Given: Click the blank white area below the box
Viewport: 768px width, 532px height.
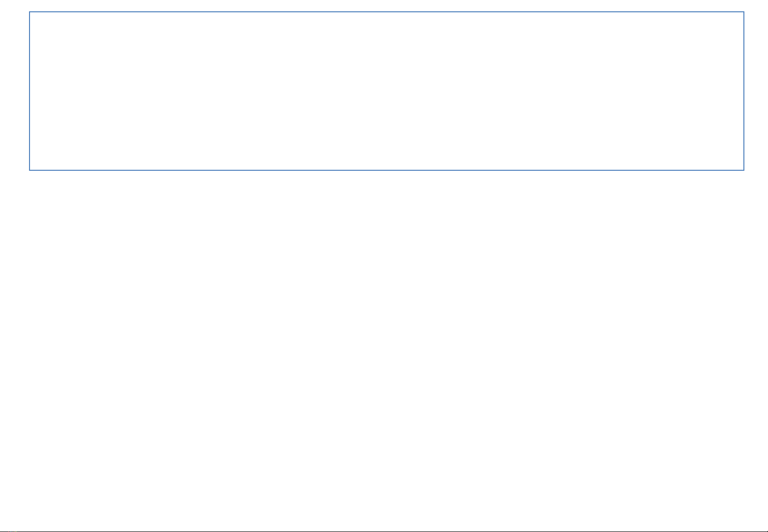Looking at the screenshot, I should 384,350.
